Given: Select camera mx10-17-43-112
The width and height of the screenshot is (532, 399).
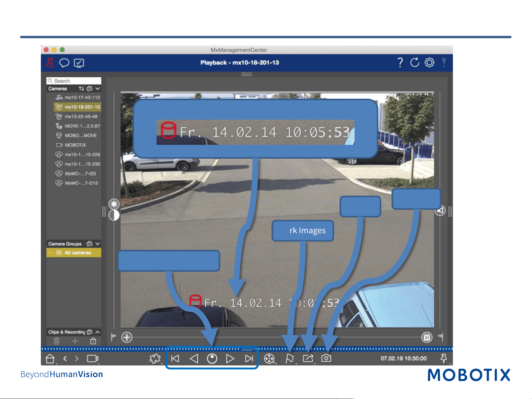Looking at the screenshot, I should click(77, 97).
